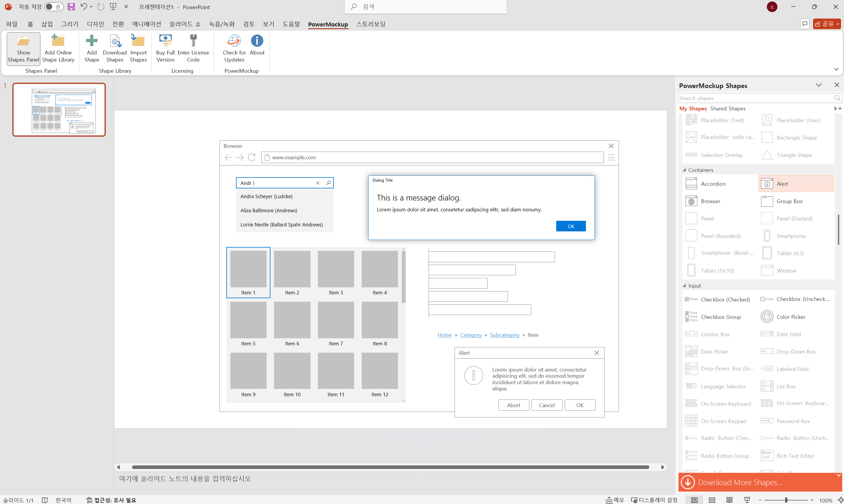Click the Save icon in title bar
This screenshot has width=844, height=504.
[71, 6]
